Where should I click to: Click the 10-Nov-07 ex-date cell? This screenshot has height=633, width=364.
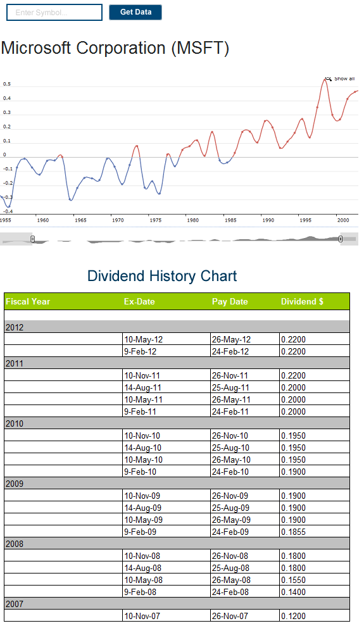pos(166,616)
